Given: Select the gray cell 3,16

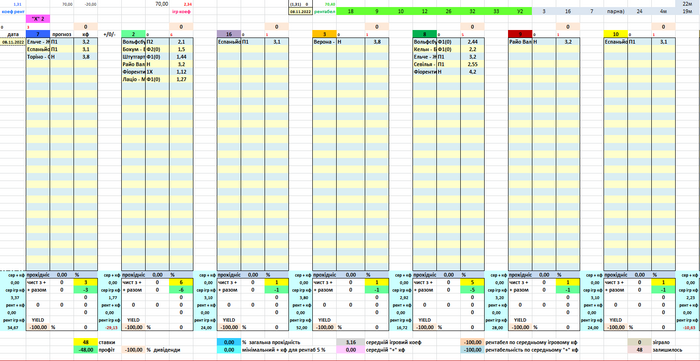Looking at the screenshot, I should pyautogui.click(x=350, y=341).
